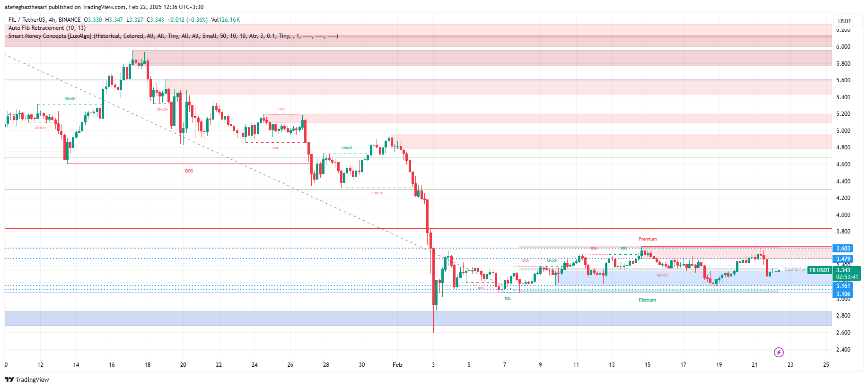Click the 5.200 price axis label
The image size is (868, 388).
point(843,114)
